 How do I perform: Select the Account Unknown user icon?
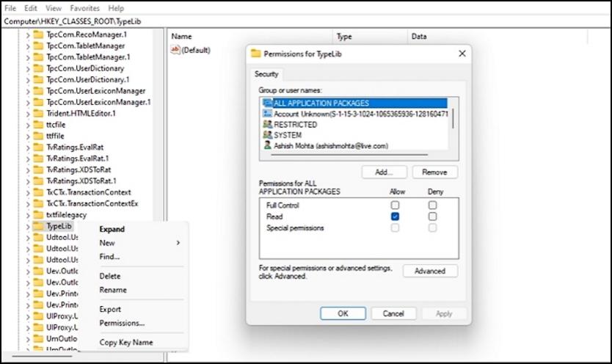tap(266, 114)
